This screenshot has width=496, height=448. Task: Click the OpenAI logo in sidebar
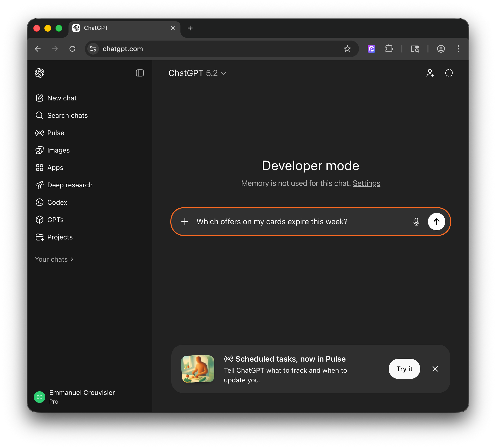coord(40,73)
